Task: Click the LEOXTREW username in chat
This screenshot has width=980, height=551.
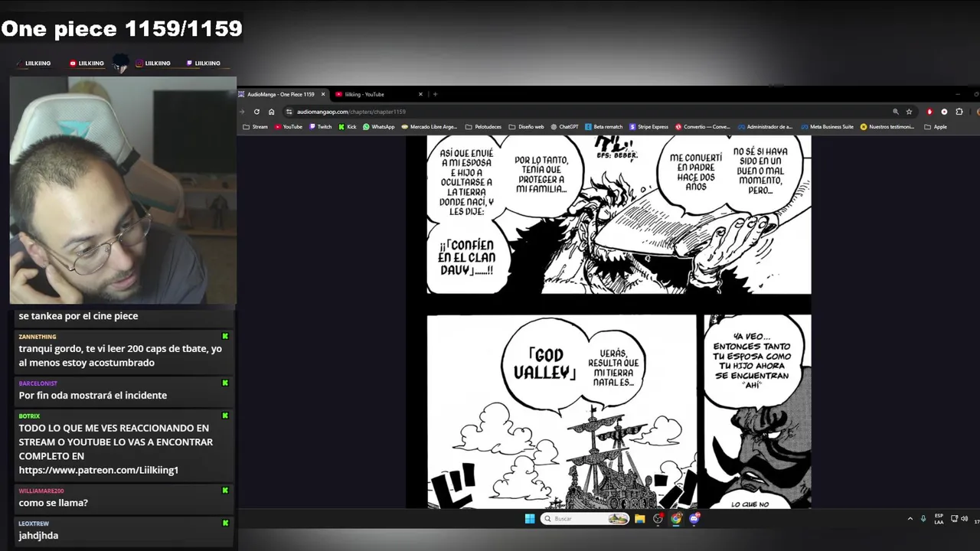Action: tap(34, 523)
